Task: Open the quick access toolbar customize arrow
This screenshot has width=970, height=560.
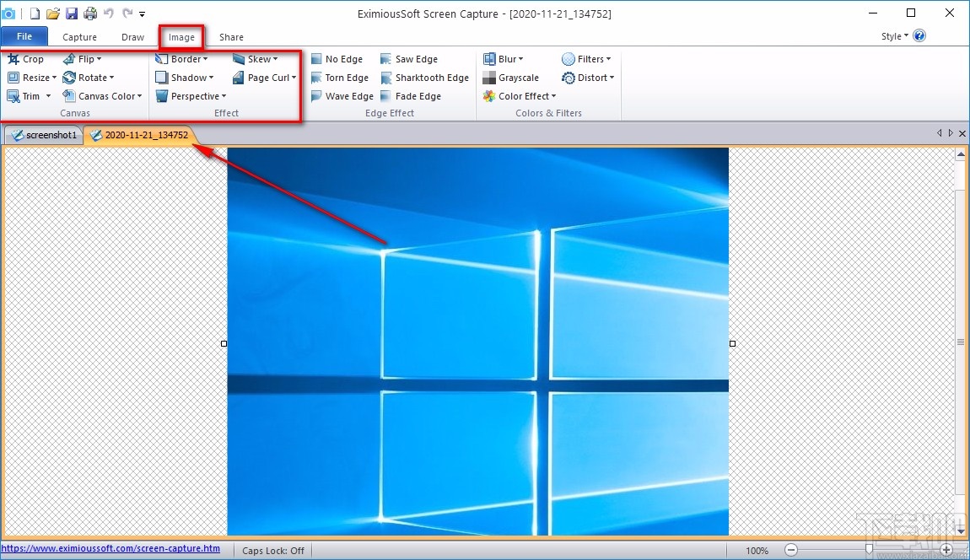Action: coord(143,13)
